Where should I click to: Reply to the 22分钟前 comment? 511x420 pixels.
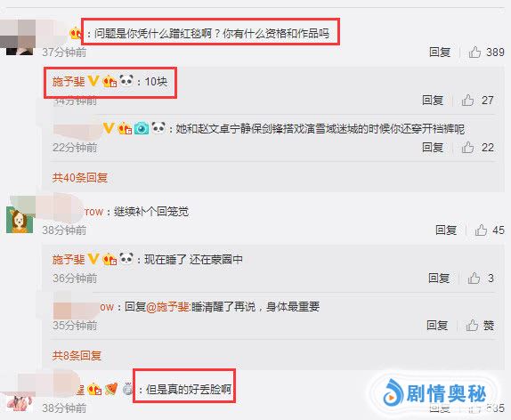coord(433,148)
